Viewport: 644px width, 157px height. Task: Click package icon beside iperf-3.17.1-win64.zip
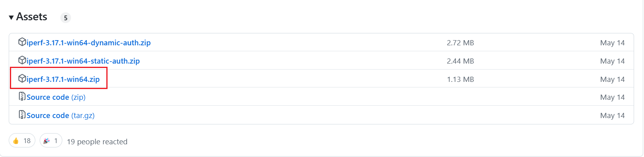click(22, 79)
